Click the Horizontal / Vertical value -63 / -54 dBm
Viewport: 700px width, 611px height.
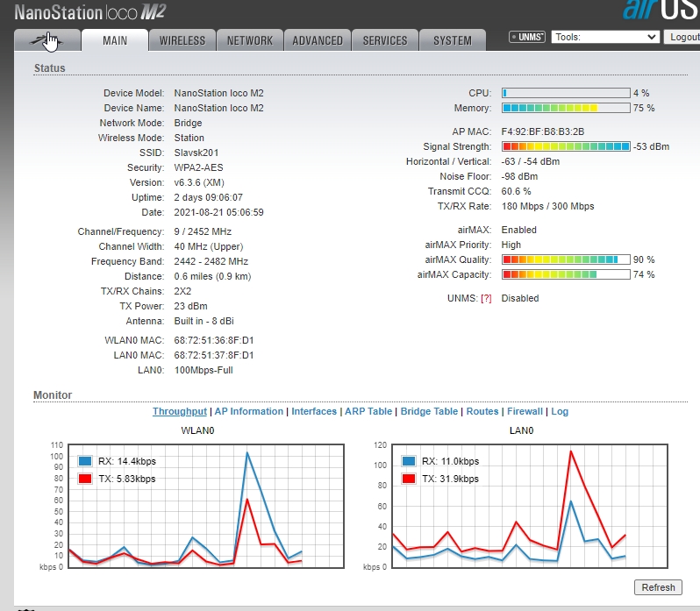(x=531, y=161)
